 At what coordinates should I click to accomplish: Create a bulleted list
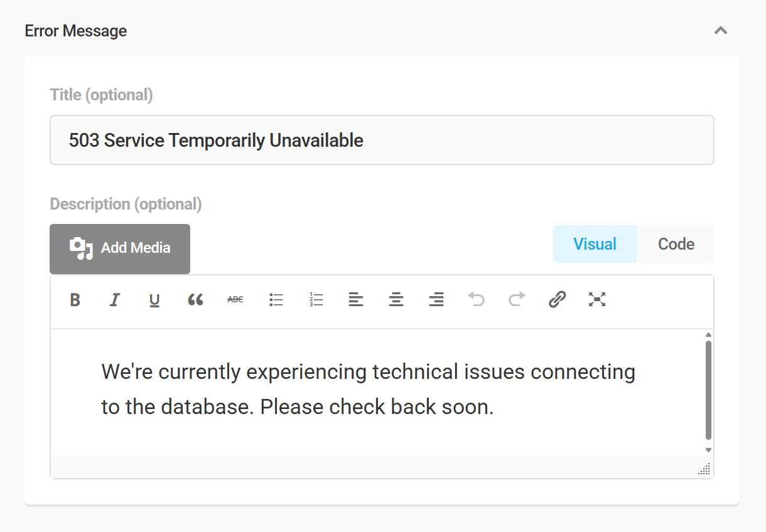(x=276, y=300)
